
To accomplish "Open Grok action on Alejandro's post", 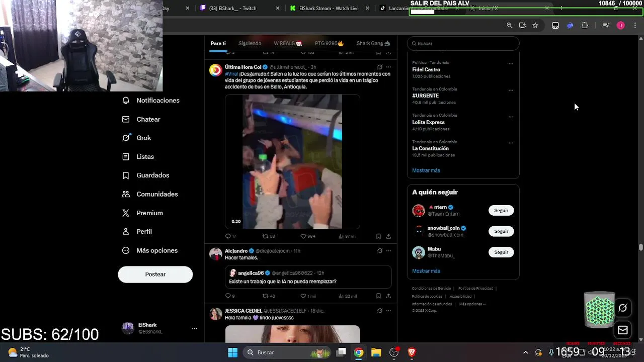I will (x=379, y=251).
